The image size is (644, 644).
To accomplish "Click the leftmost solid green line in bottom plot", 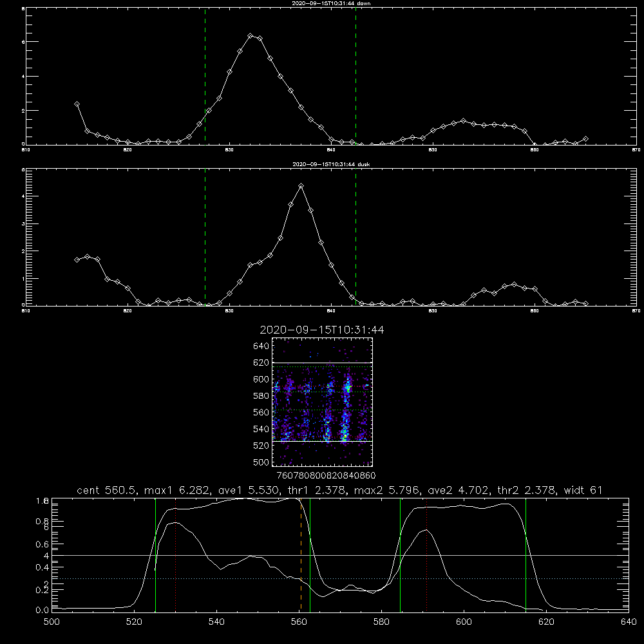I will [155, 556].
